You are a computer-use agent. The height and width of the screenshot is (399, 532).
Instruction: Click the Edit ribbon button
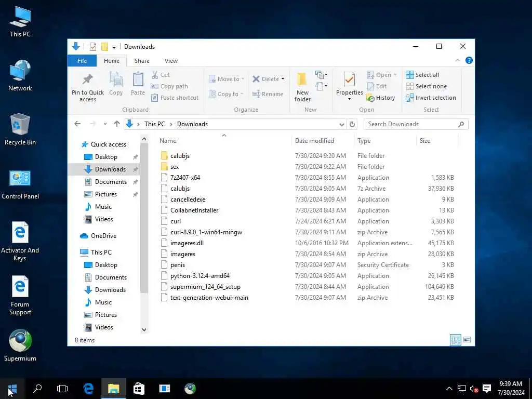coord(377,86)
